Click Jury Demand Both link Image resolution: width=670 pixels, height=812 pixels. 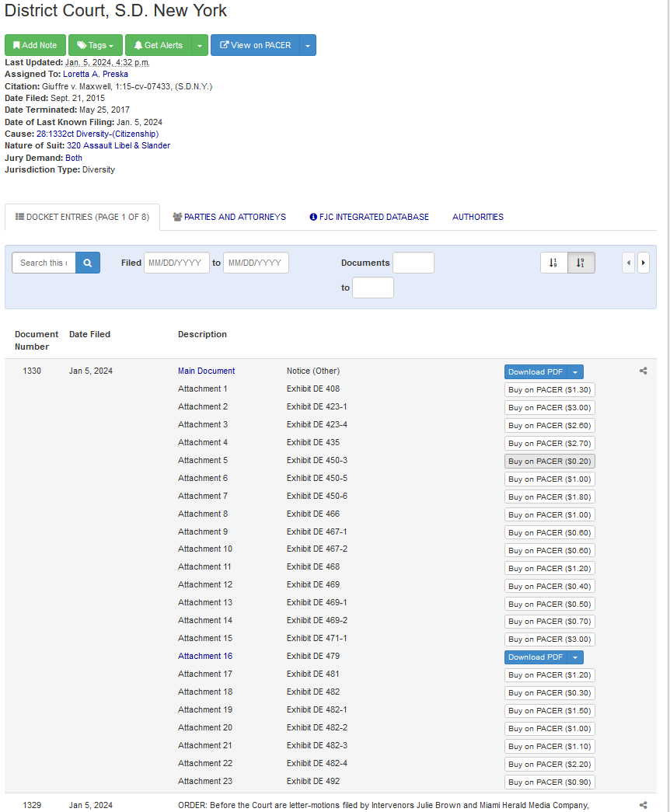pyautogui.click(x=74, y=158)
